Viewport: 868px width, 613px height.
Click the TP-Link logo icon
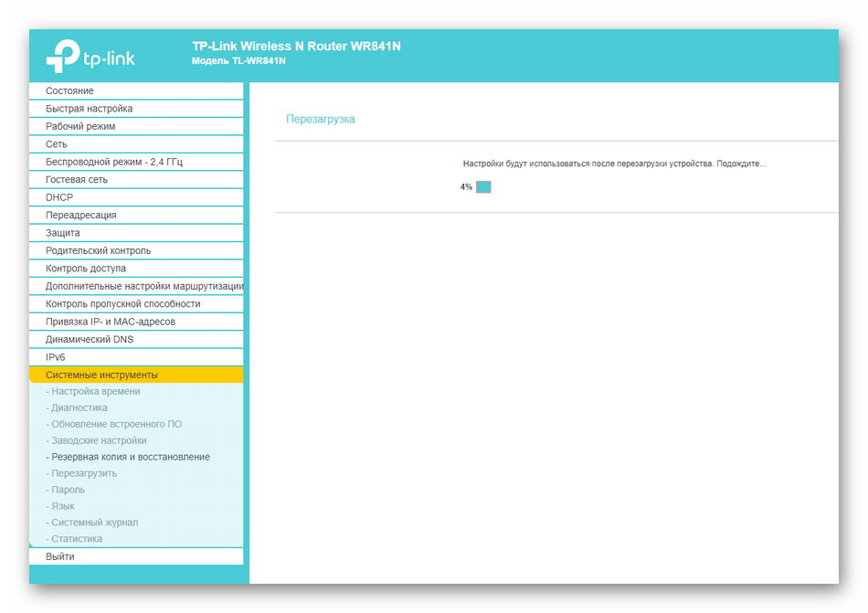[x=63, y=56]
